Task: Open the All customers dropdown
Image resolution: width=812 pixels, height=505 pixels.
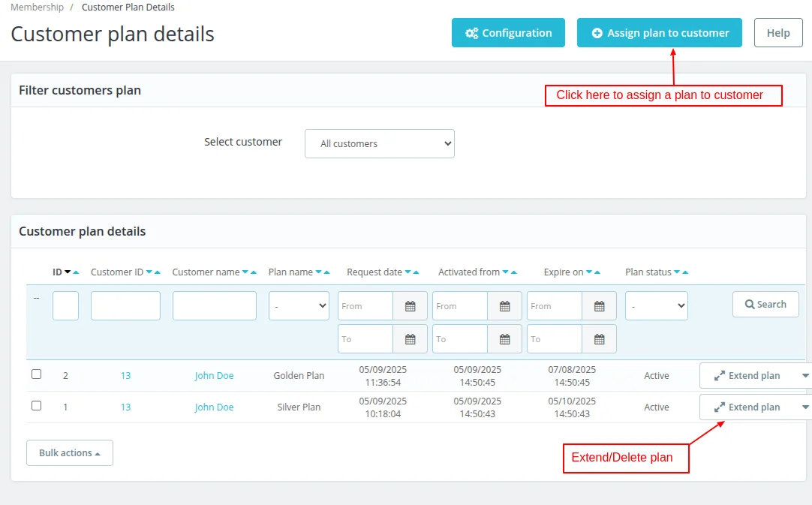Action: coord(379,143)
